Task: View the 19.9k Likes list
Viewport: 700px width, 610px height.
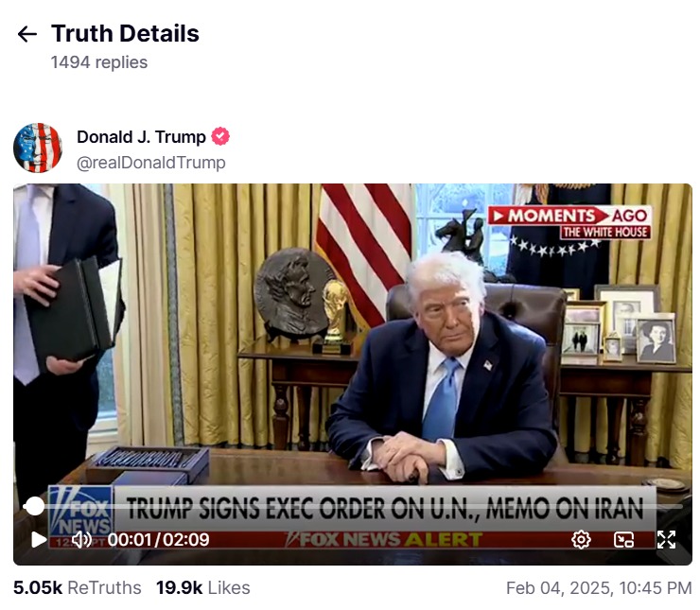Action: pos(203,587)
